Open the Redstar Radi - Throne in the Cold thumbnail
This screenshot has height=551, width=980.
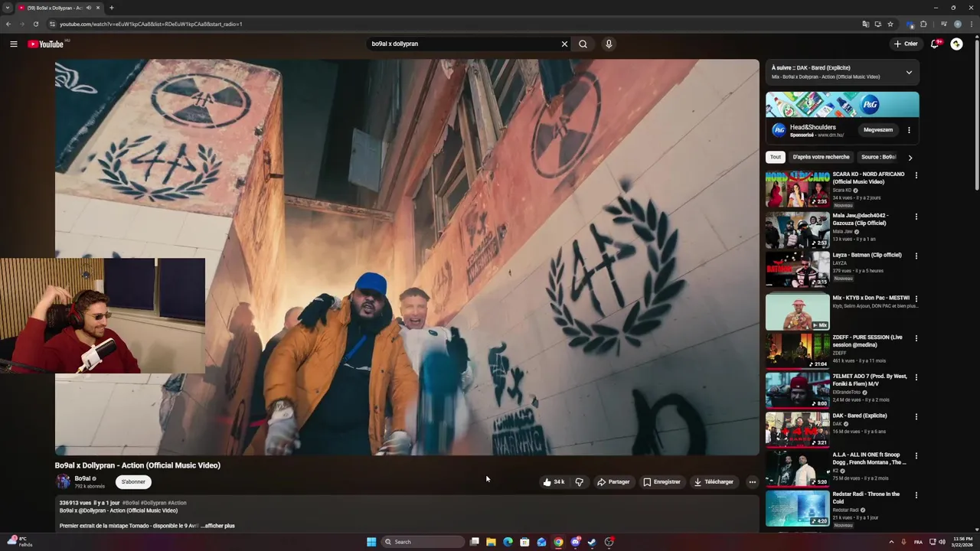point(797,507)
